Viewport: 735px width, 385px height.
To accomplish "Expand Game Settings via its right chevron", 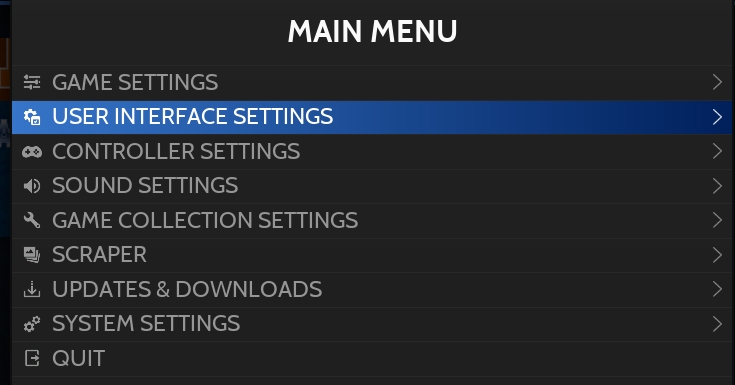I will pos(717,82).
